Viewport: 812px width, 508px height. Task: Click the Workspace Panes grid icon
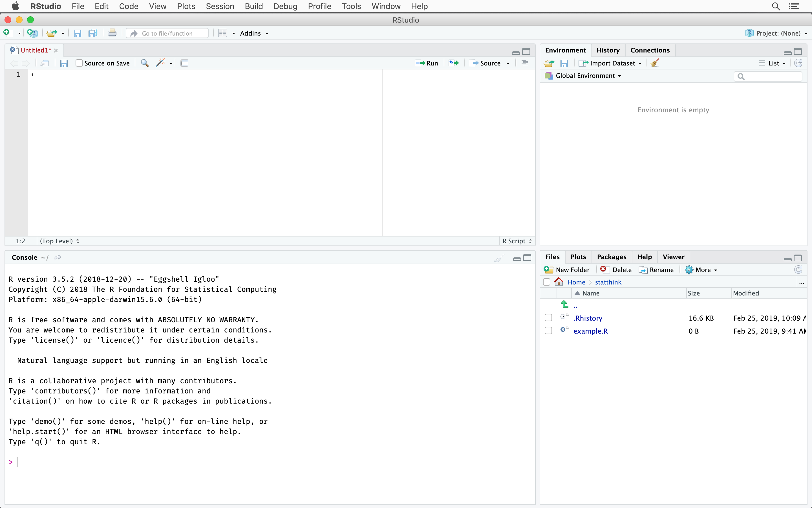pyautogui.click(x=222, y=33)
